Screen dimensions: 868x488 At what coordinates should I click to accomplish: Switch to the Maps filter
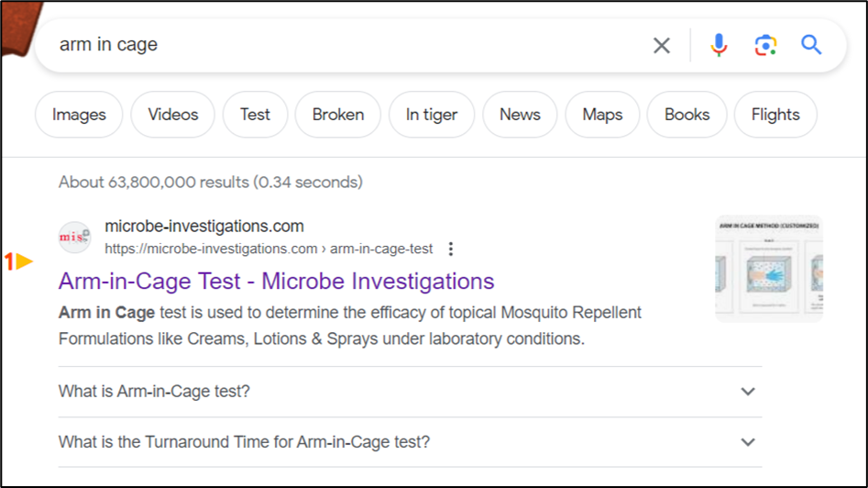coord(602,115)
